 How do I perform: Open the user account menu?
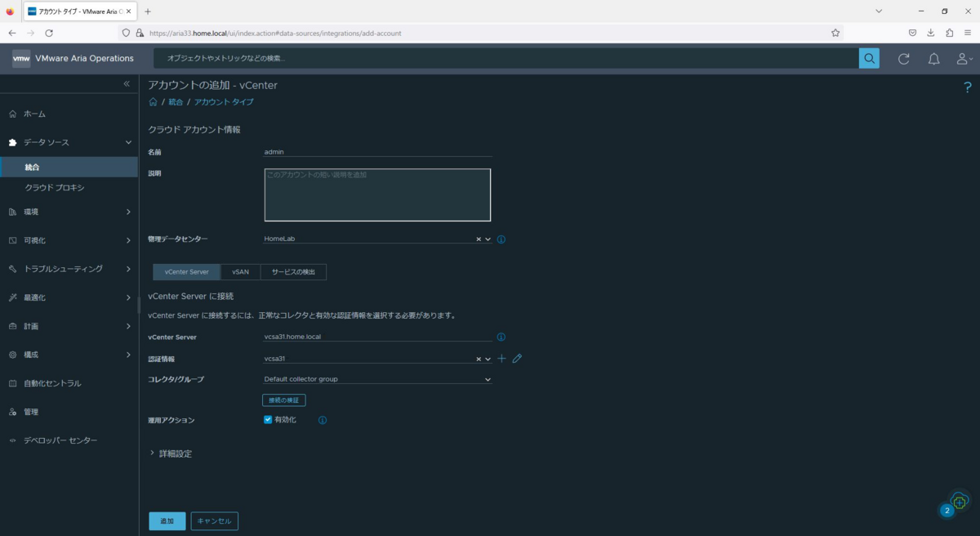(x=964, y=59)
